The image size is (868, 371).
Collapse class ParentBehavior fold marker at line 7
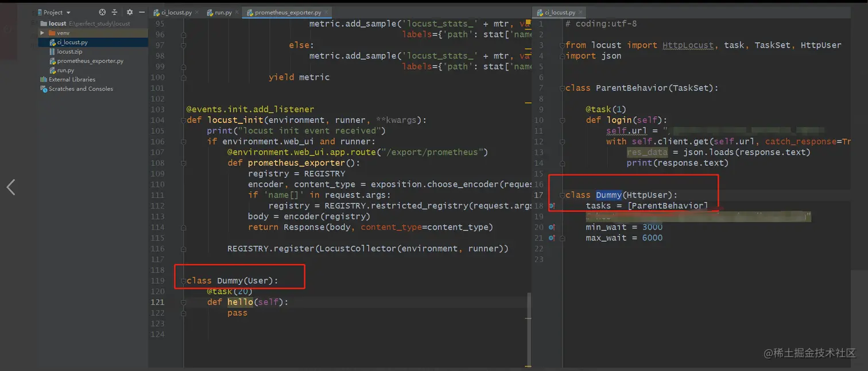click(x=562, y=88)
